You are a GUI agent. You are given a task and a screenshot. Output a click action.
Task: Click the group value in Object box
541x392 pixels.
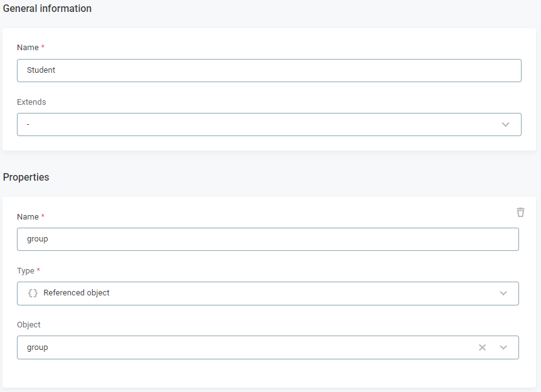(38, 347)
